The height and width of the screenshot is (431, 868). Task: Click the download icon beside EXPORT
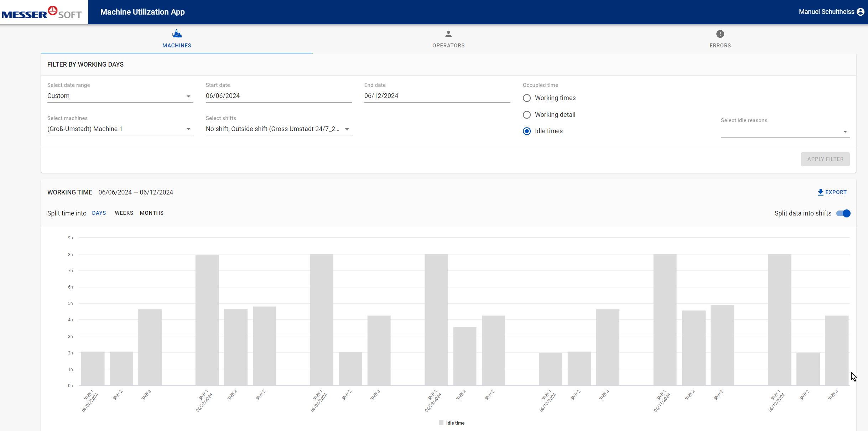[x=820, y=192]
